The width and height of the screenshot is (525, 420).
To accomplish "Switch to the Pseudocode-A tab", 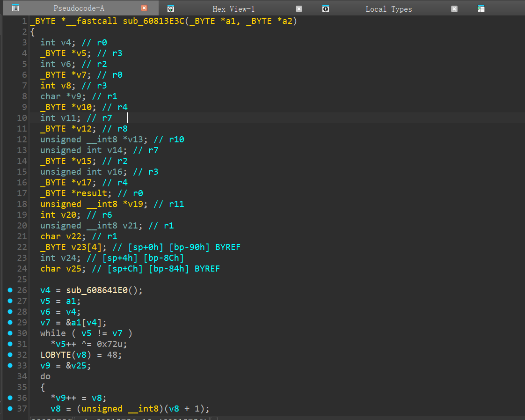I will click(x=79, y=8).
